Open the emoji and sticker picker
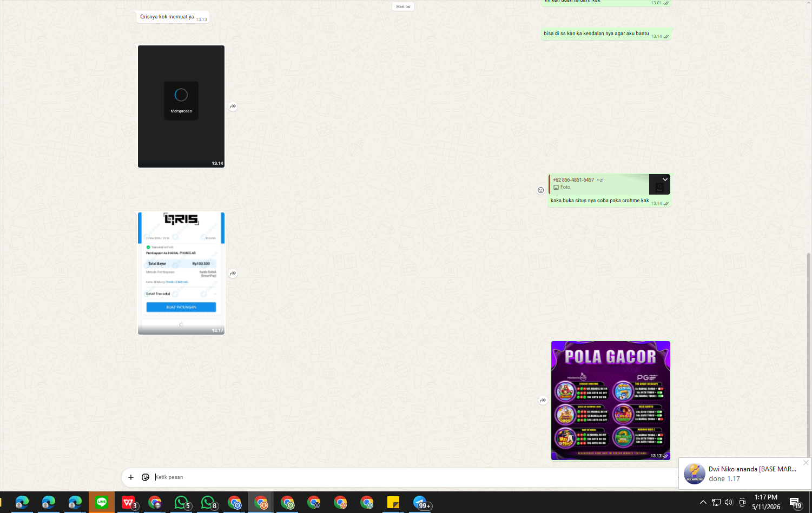812x513 pixels. click(146, 477)
